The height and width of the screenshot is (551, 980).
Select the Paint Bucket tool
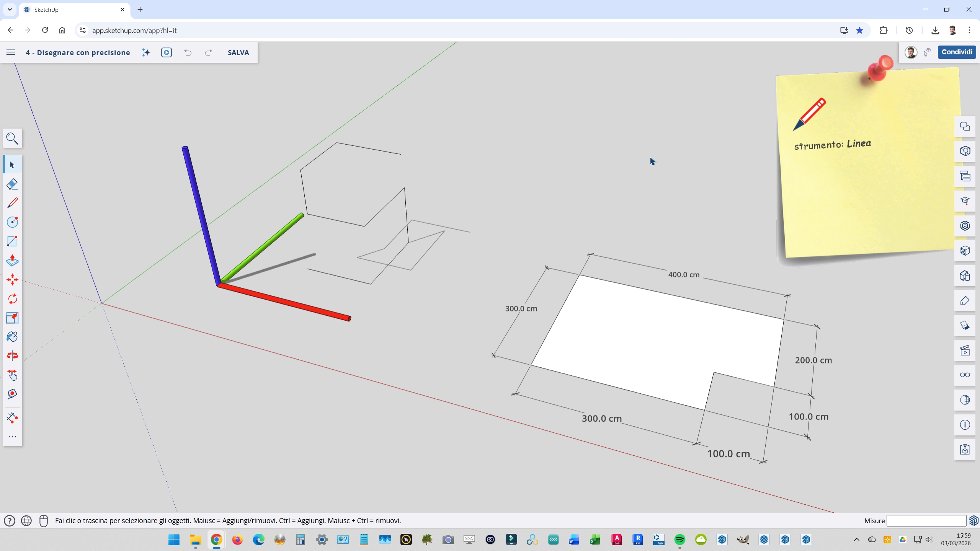click(12, 337)
